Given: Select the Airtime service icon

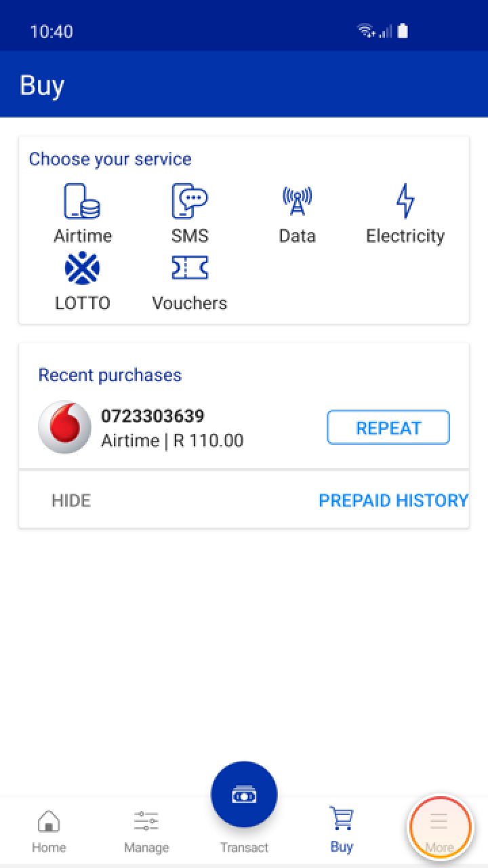Looking at the screenshot, I should [83, 201].
